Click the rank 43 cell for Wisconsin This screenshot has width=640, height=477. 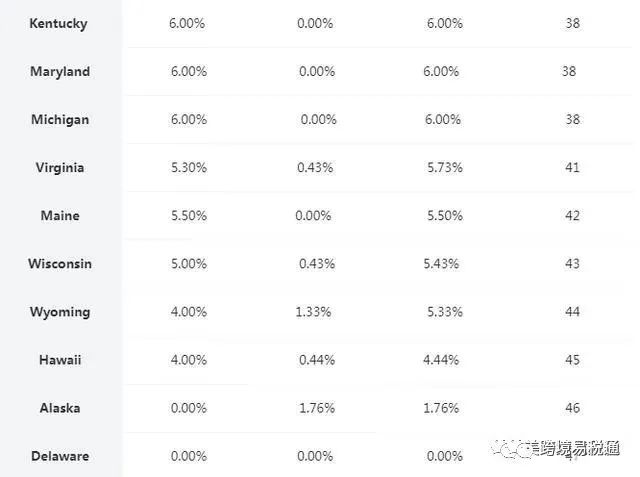pyautogui.click(x=572, y=263)
